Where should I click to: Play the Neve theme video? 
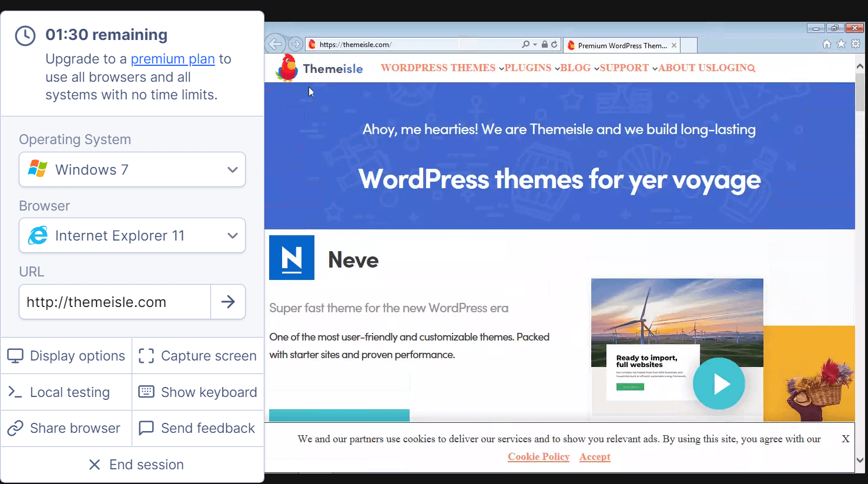coord(719,383)
